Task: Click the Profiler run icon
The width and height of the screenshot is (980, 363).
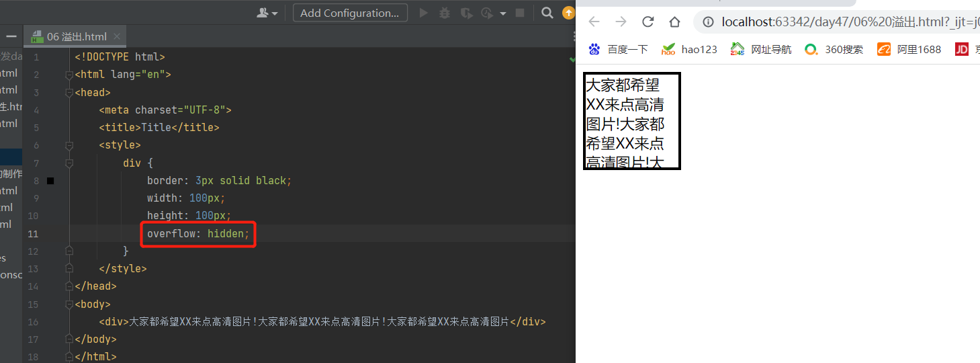Action: click(488, 13)
